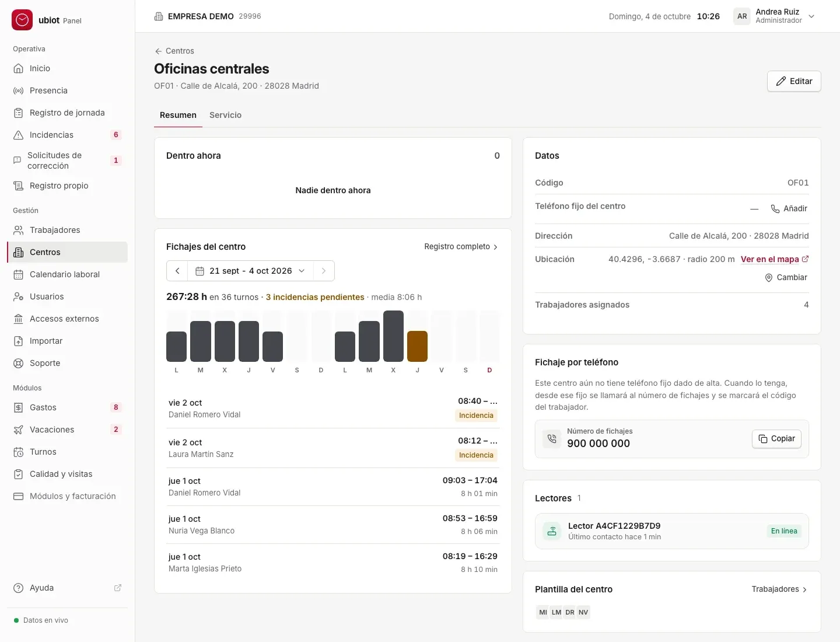This screenshot has height=642, width=840.
Task: Open Nuria Vega Blanco fichaje row
Action: pyautogui.click(x=333, y=525)
